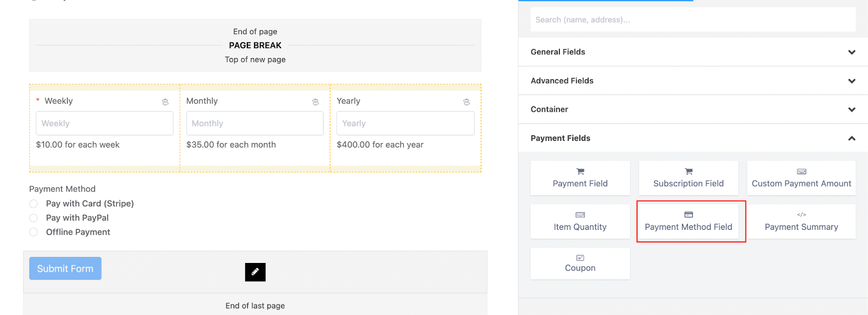This screenshot has width=868, height=315.
Task: Select the Pay with PayPal option
Action: (34, 218)
